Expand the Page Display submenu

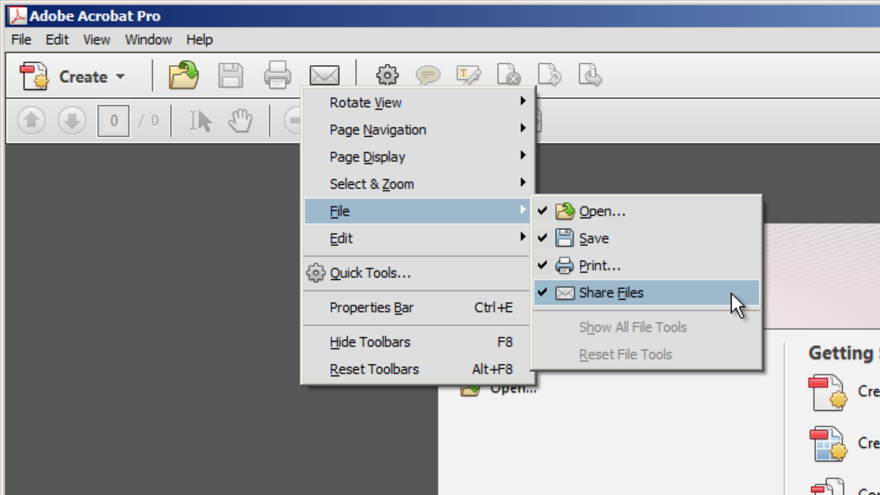(x=418, y=157)
